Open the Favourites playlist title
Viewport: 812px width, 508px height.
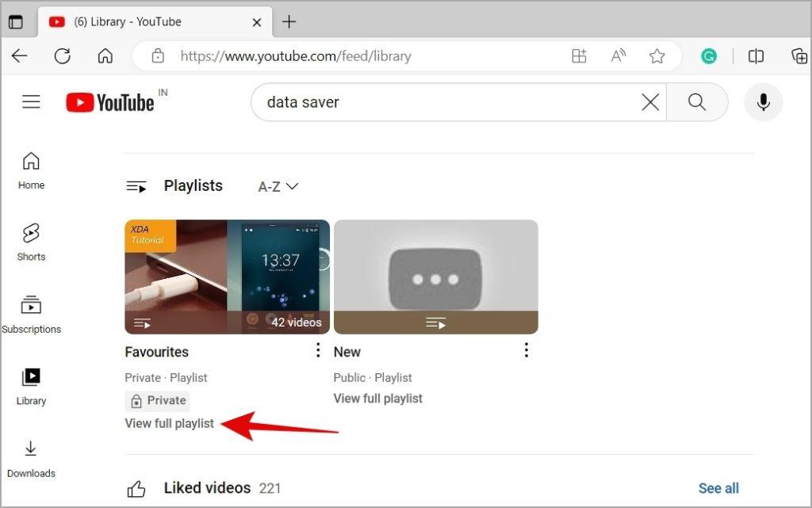coord(156,352)
